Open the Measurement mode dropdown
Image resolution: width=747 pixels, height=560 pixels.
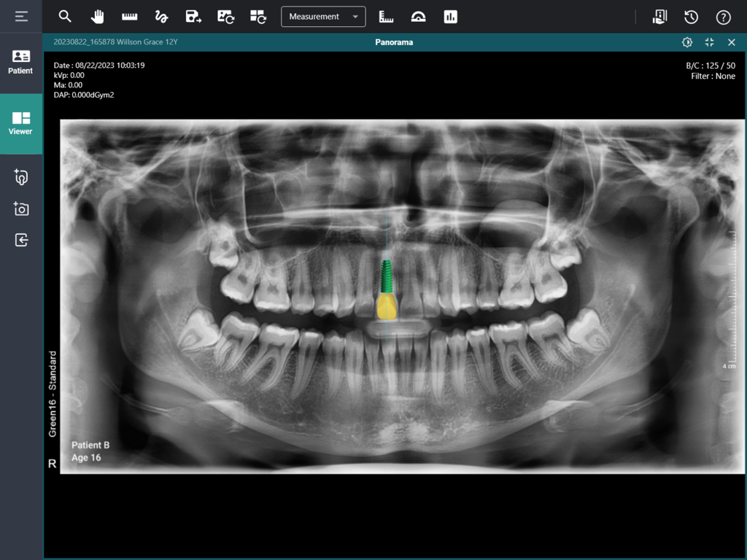[323, 16]
